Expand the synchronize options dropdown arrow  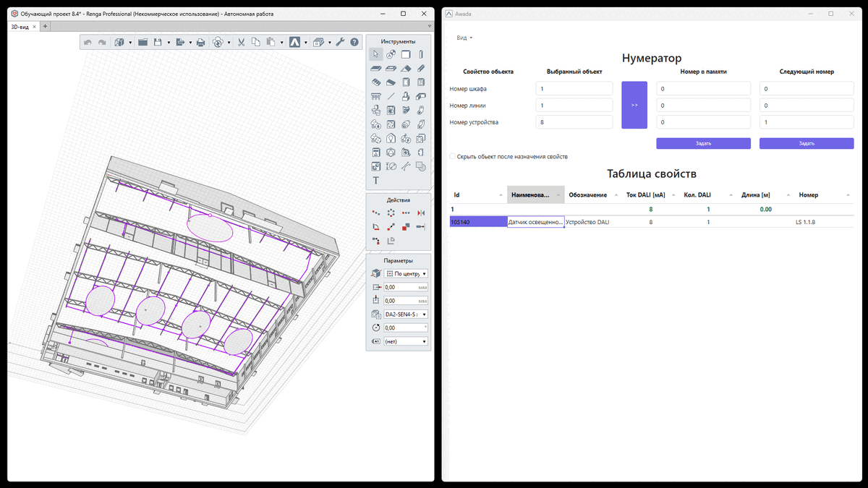pyautogui.click(x=229, y=43)
